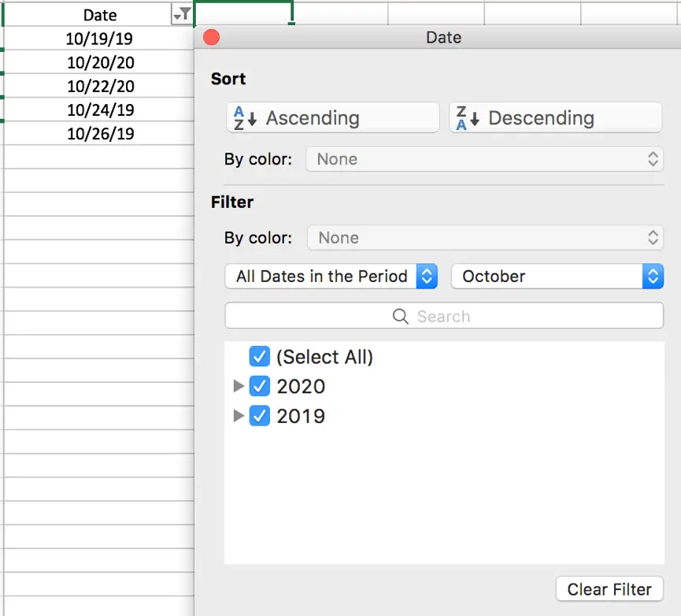Open the October month dropdown
The width and height of the screenshot is (681, 616).
click(x=557, y=276)
